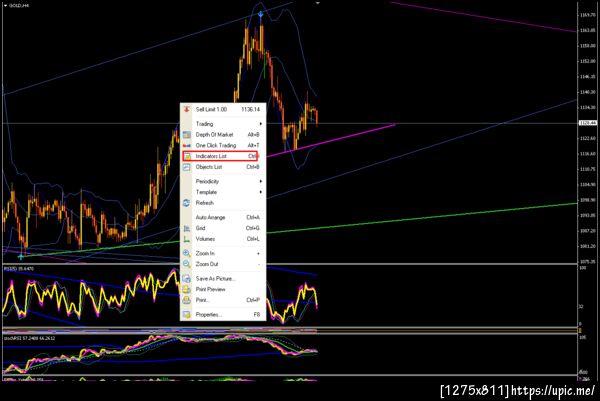Open the Objects List

coord(223,167)
